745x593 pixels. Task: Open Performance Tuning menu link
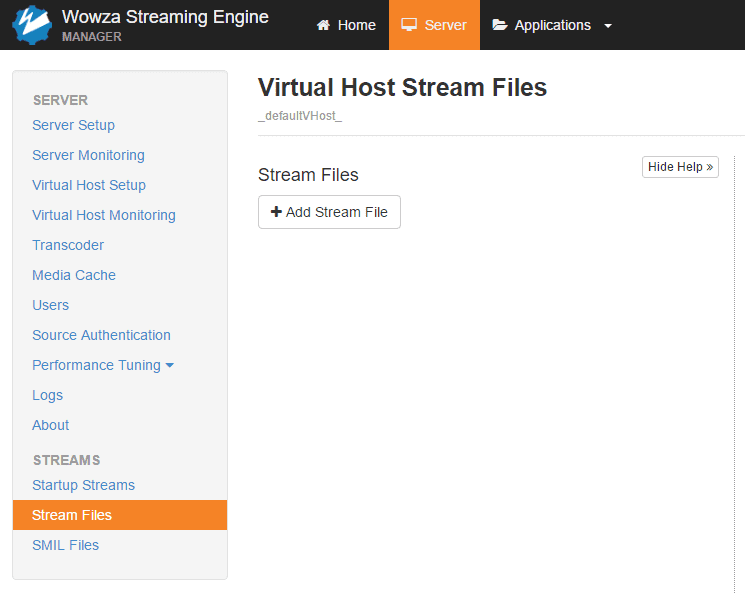click(x=96, y=365)
